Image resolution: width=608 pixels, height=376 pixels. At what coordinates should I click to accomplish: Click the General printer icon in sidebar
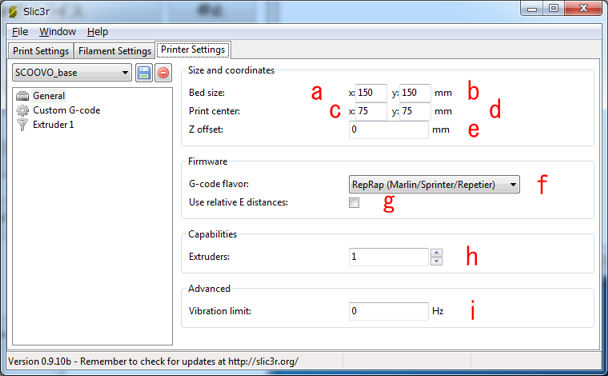(x=22, y=96)
